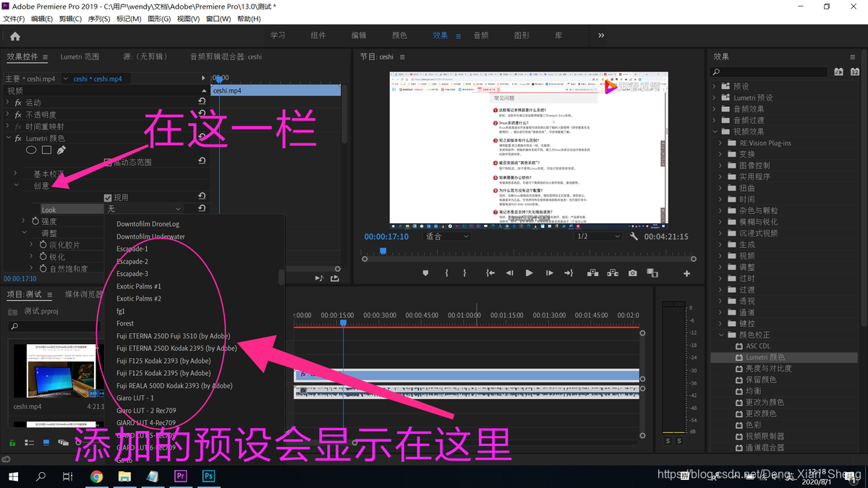Click the comparison view icon
Viewport: 868px width, 488px height.
pyautogui.click(x=652, y=273)
